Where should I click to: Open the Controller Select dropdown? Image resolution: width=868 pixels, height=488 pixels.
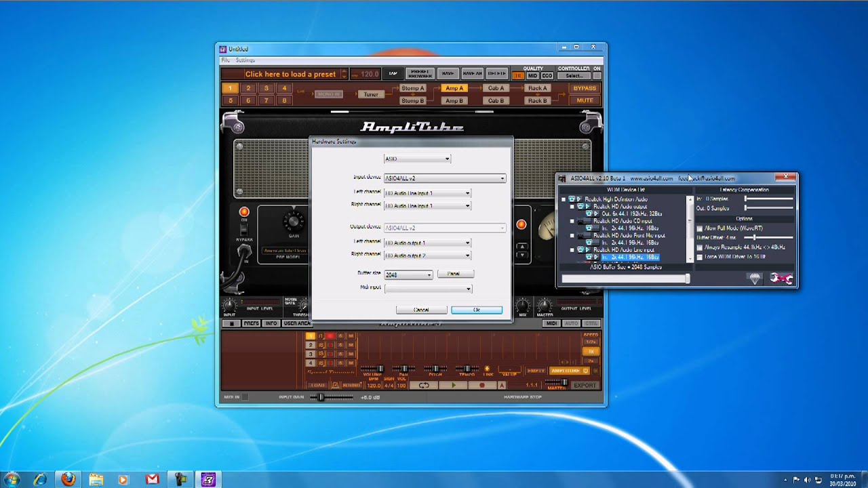(x=574, y=76)
